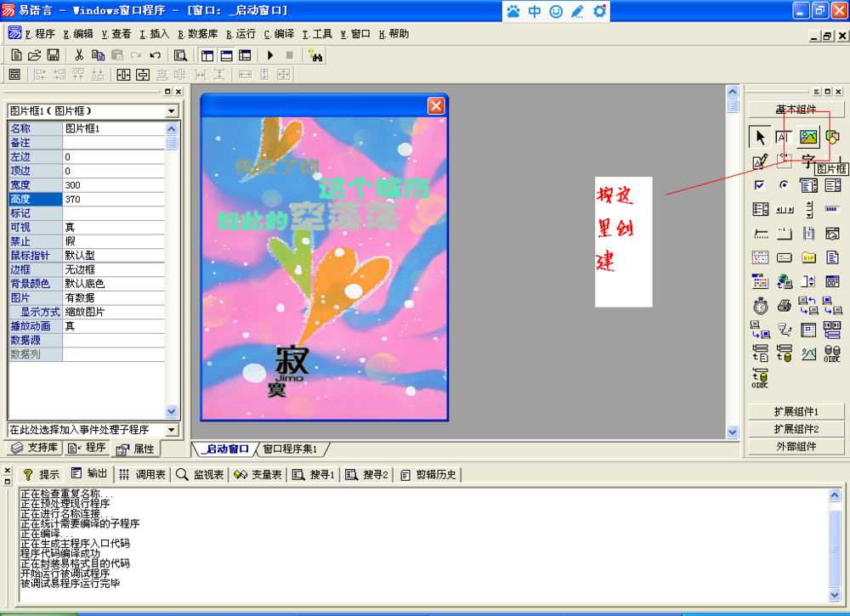Select the pencil drawing board component

pyautogui.click(x=760, y=161)
